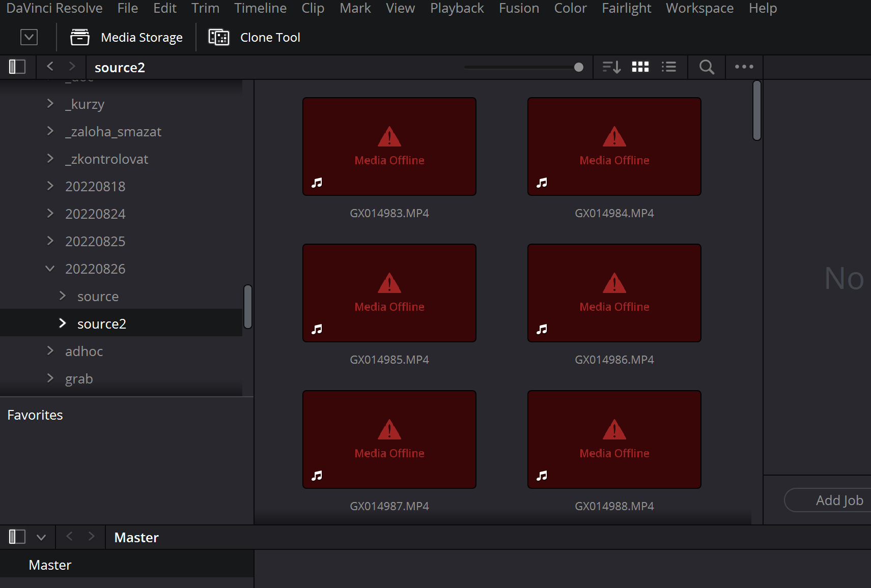Image resolution: width=871 pixels, height=588 pixels.
Task: Switch to thumbnail grid view
Action: click(640, 67)
